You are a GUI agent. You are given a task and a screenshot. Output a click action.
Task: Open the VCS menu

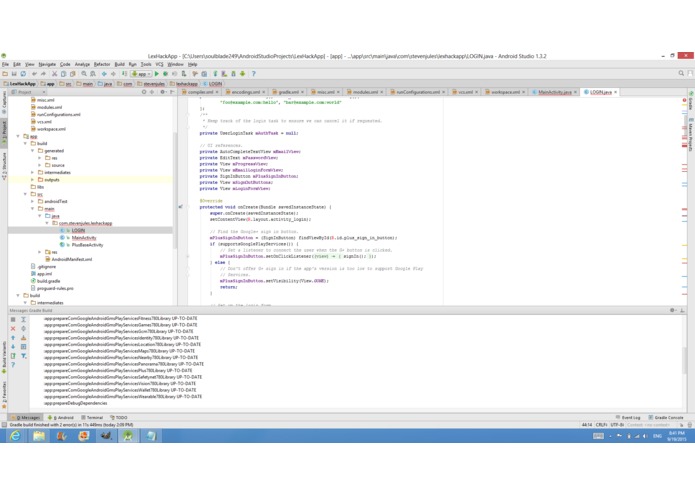tap(159, 65)
